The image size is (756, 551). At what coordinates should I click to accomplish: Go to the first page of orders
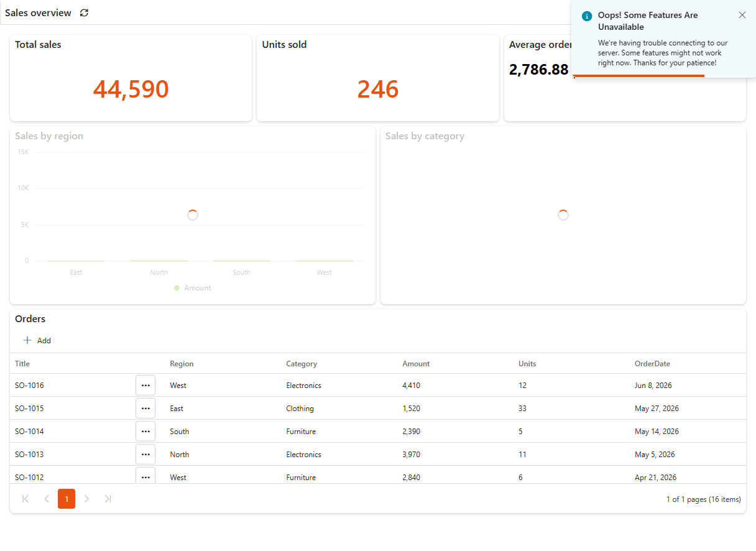25,499
